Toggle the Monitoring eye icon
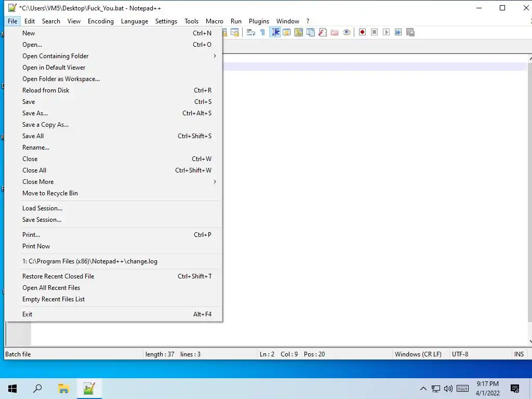This screenshot has width=532, height=399. 347,32
